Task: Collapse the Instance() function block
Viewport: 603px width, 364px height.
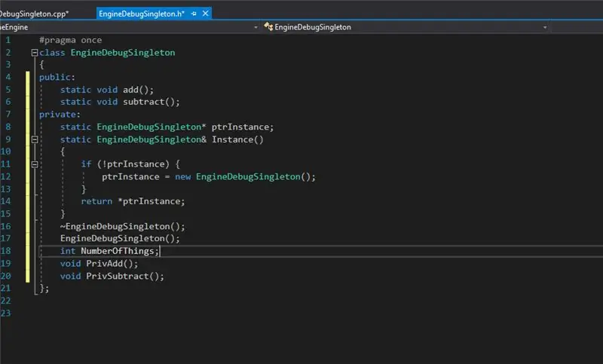Action: tap(34, 139)
